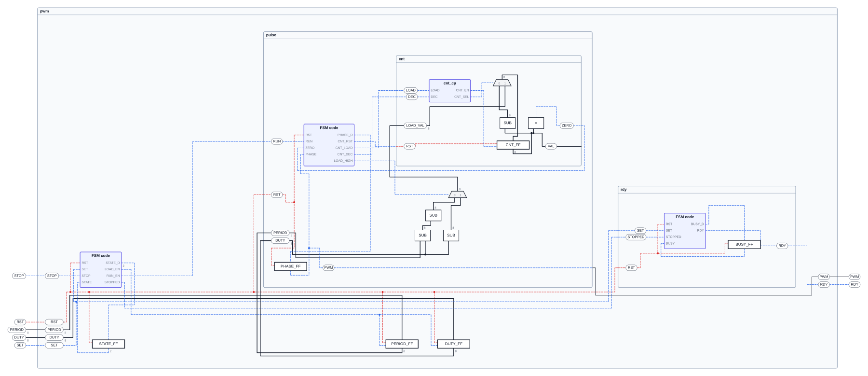Click the pulse module title label
The width and height of the screenshot is (868, 376).
coord(271,35)
